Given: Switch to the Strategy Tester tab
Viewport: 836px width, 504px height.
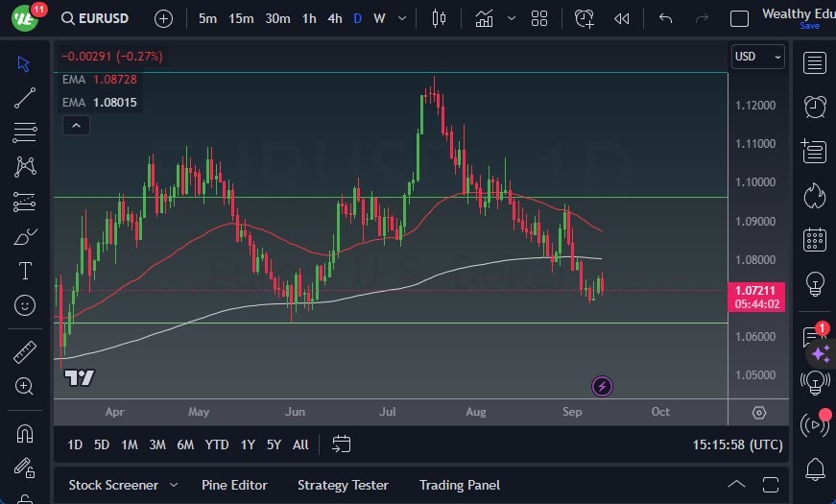Looking at the screenshot, I should (343, 485).
